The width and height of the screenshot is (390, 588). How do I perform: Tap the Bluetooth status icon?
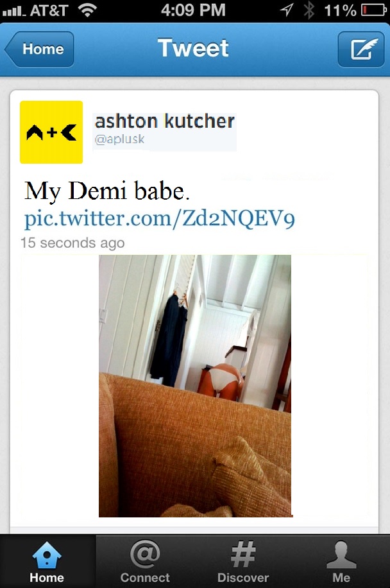pyautogui.click(x=309, y=10)
